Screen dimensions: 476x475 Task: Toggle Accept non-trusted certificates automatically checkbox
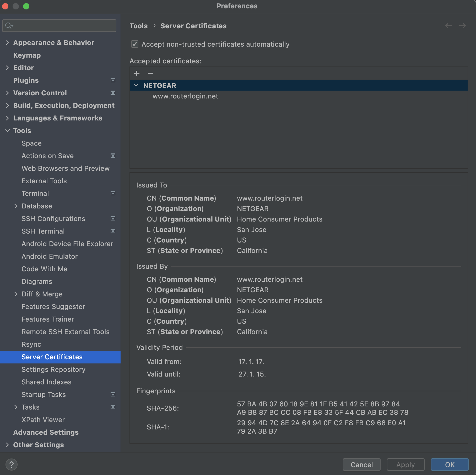tap(135, 44)
